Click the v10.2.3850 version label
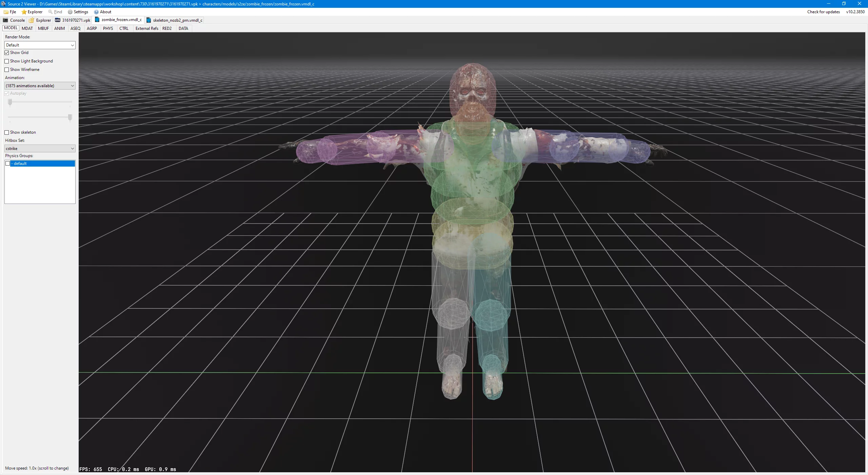Image resolution: width=868 pixels, height=475 pixels. pyautogui.click(x=855, y=12)
